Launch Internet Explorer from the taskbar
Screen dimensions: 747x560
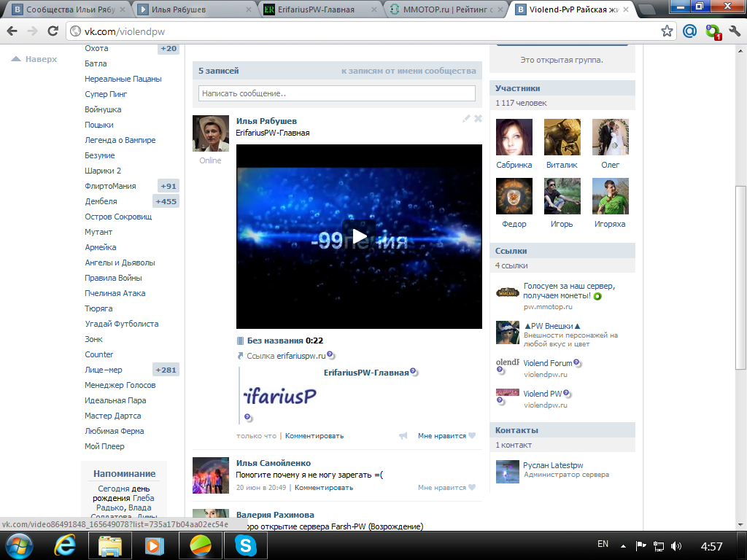[65, 545]
